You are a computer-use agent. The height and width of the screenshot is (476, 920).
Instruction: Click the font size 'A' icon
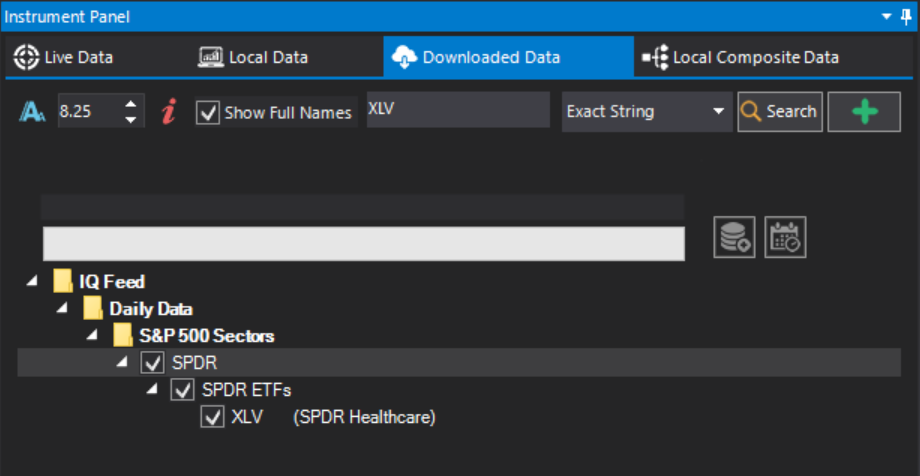point(32,112)
